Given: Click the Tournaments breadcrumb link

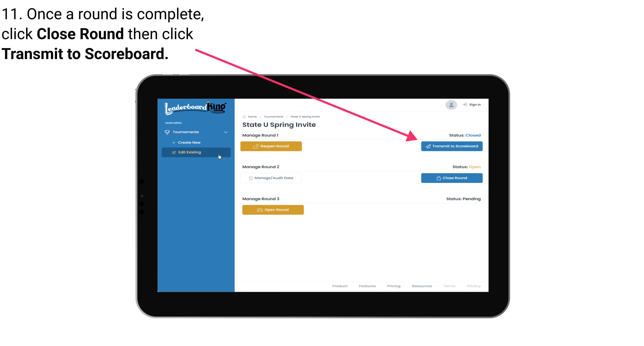Looking at the screenshot, I should click(273, 116).
